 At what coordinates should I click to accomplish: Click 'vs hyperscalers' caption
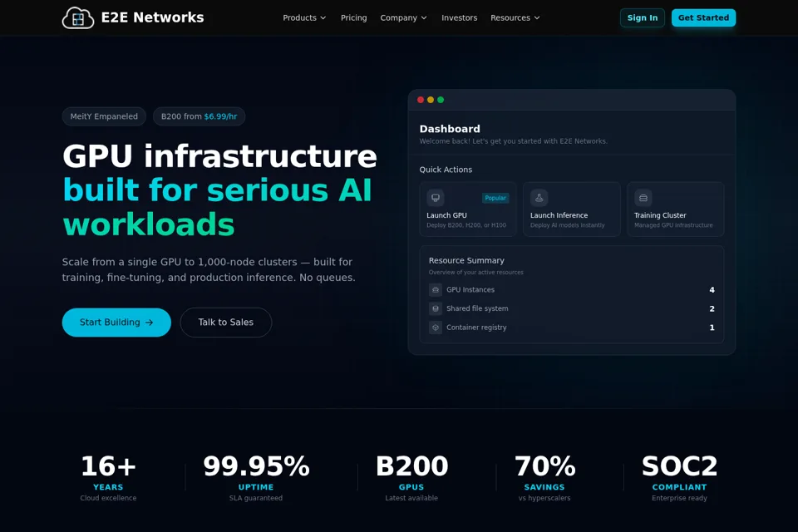(x=544, y=498)
